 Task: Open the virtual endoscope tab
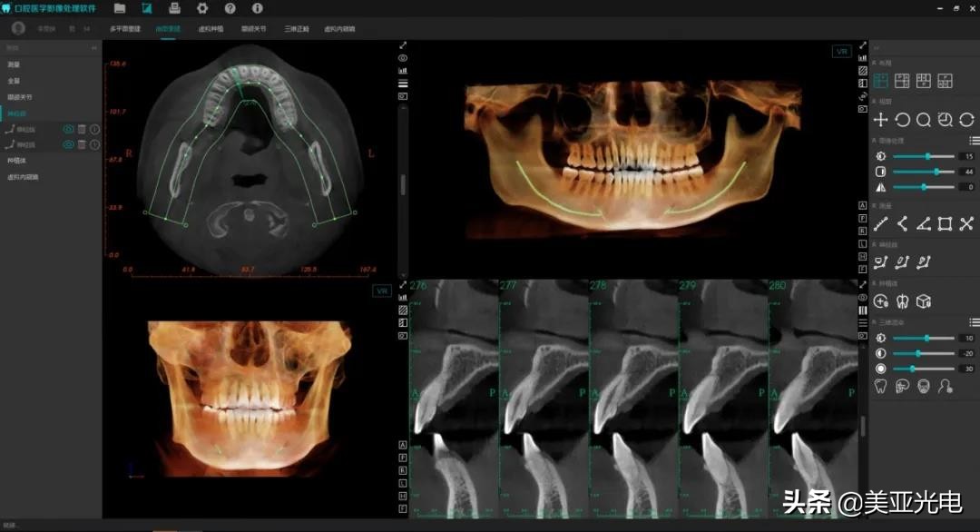coord(339,29)
